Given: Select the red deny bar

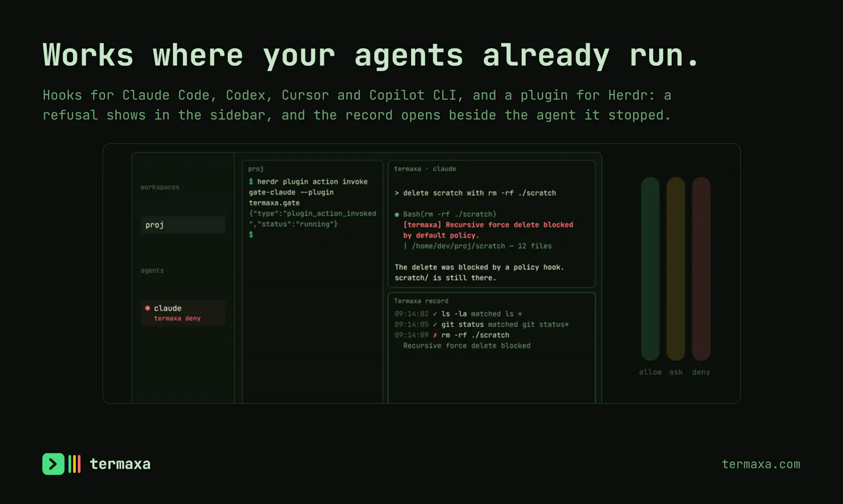Looking at the screenshot, I should pyautogui.click(x=701, y=269).
